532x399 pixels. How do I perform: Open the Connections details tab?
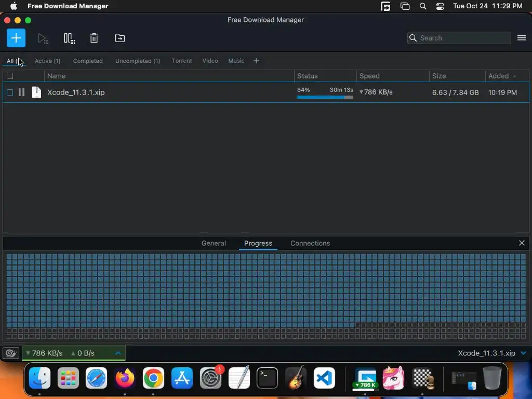310,243
